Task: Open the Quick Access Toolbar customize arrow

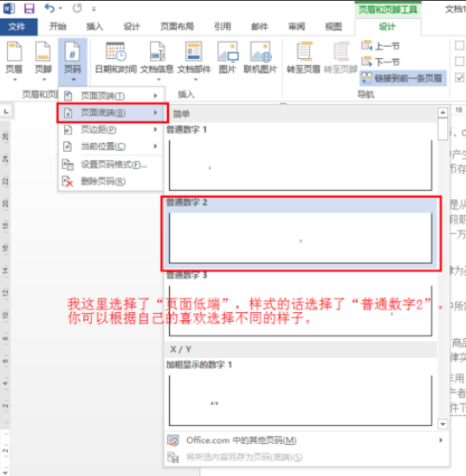Action: 94,10
